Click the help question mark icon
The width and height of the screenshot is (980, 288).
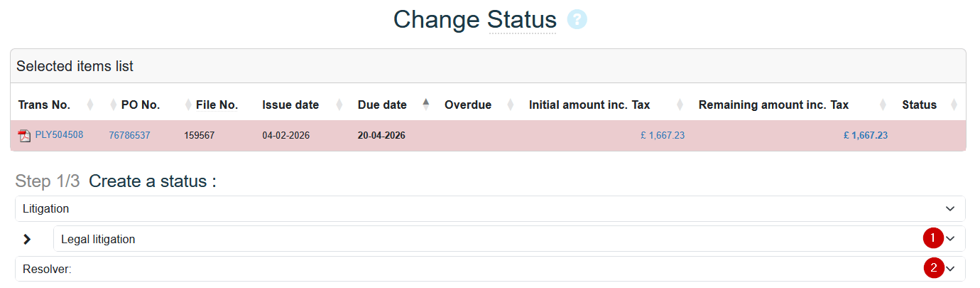tap(577, 20)
